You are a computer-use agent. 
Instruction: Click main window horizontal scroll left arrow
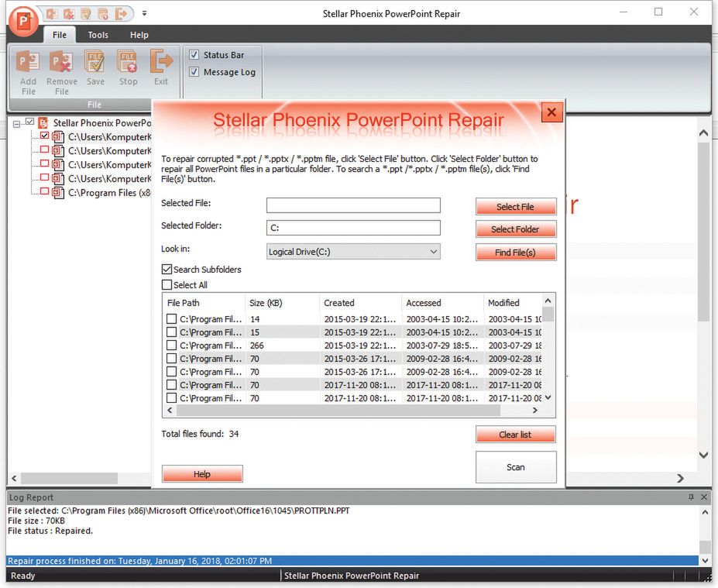(x=14, y=479)
